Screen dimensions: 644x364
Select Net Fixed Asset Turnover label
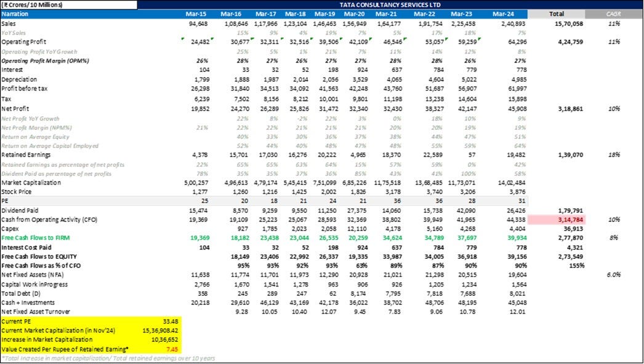(36, 312)
